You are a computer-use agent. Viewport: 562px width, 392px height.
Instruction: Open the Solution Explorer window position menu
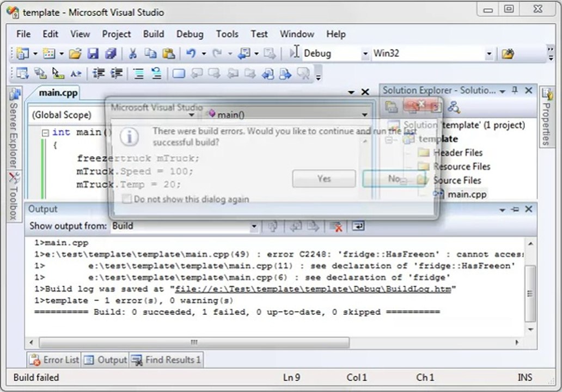[x=503, y=91]
